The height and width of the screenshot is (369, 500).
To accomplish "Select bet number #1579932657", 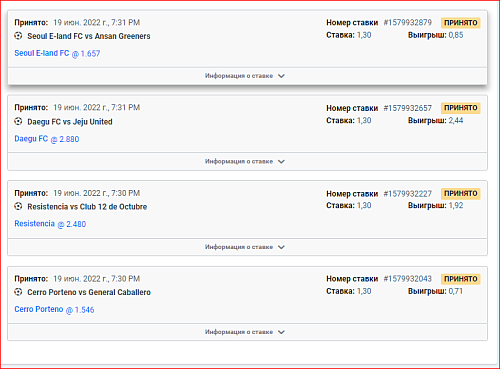I will [407, 108].
